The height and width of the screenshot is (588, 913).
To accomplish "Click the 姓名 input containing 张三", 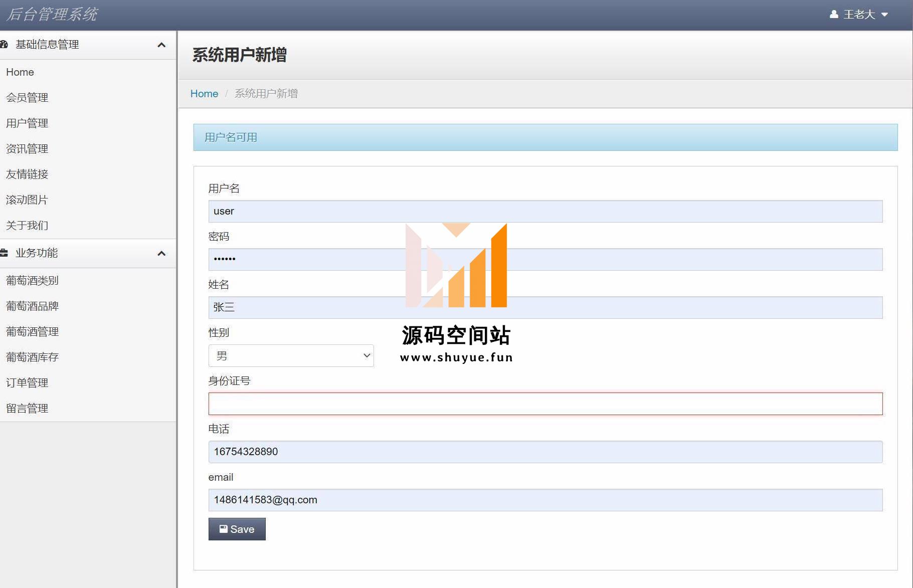I will click(545, 308).
